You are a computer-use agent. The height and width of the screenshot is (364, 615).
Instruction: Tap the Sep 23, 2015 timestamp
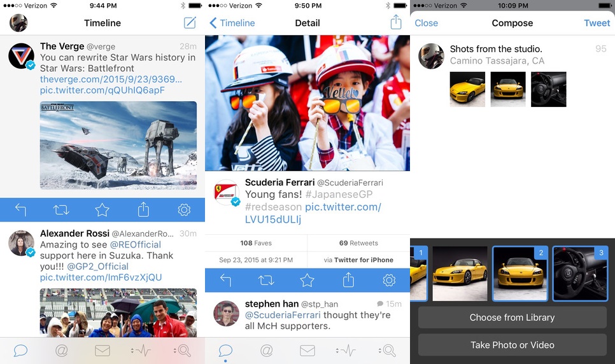tap(256, 260)
